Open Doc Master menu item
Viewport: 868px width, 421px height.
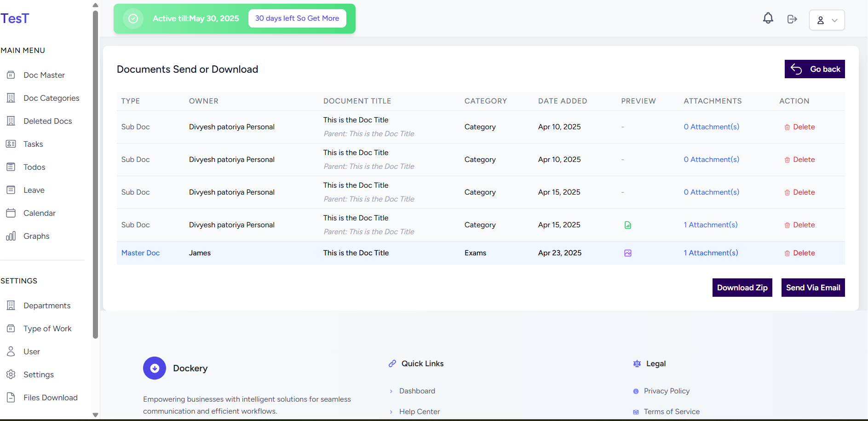point(44,75)
